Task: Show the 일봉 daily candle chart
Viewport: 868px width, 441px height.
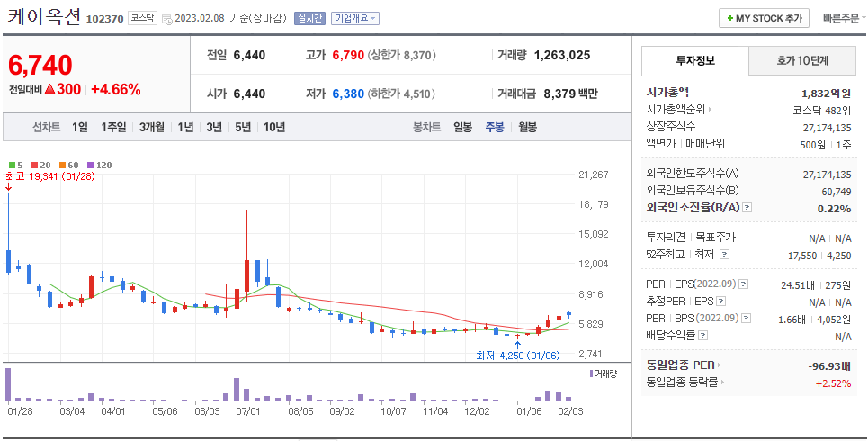Action: pyautogui.click(x=463, y=128)
